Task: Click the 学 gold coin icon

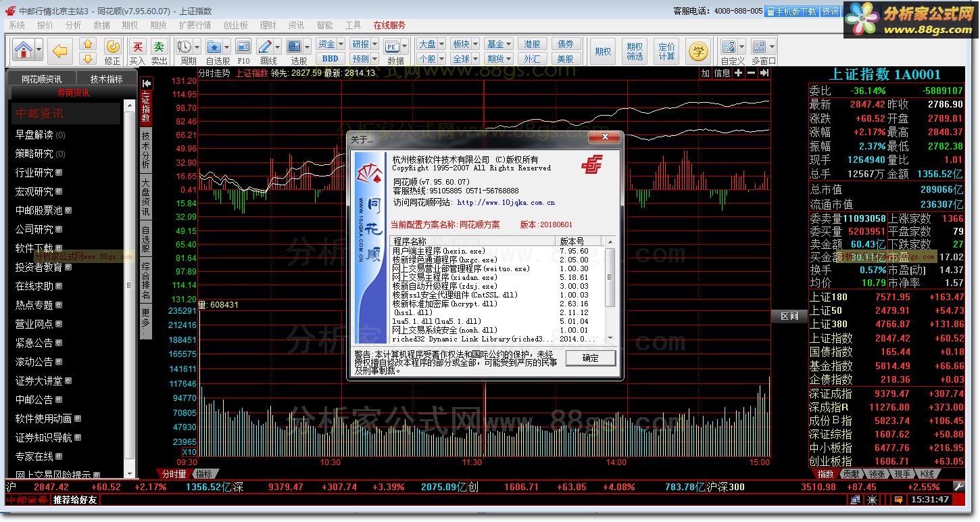Action: click(698, 51)
